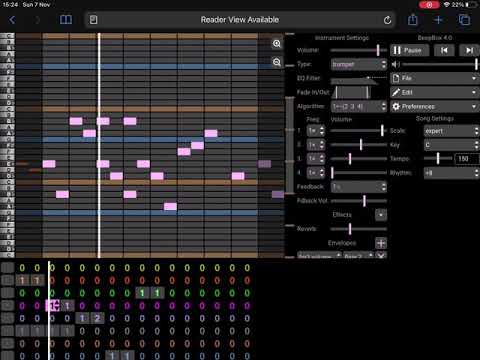Viewport: 480px width, 360px height.
Task: Open the Feedback type dropdown
Action: (359, 187)
